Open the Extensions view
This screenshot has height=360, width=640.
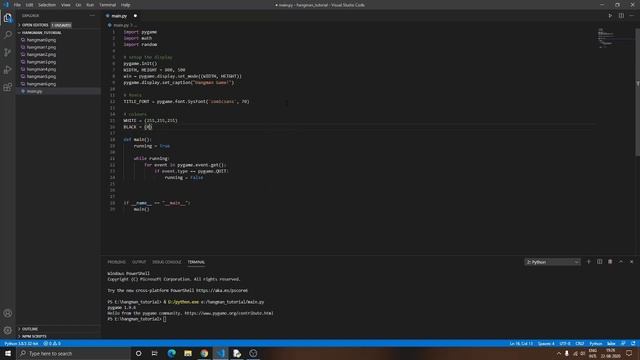point(7,87)
